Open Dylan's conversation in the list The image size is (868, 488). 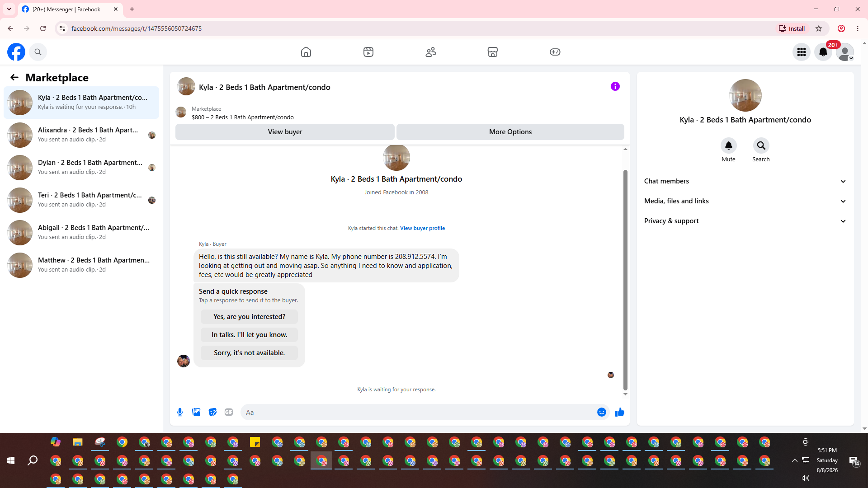(81, 168)
